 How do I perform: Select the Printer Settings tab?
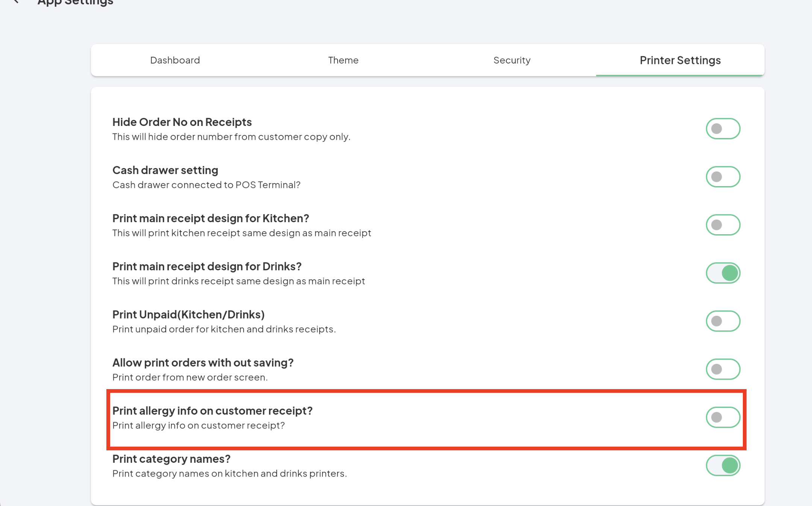pyautogui.click(x=680, y=60)
